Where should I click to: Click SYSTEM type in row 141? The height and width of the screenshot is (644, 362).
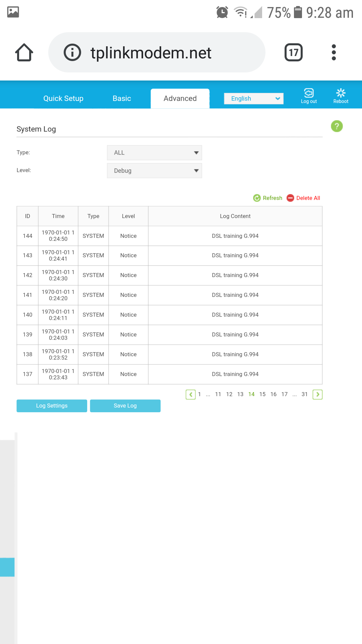(94, 295)
